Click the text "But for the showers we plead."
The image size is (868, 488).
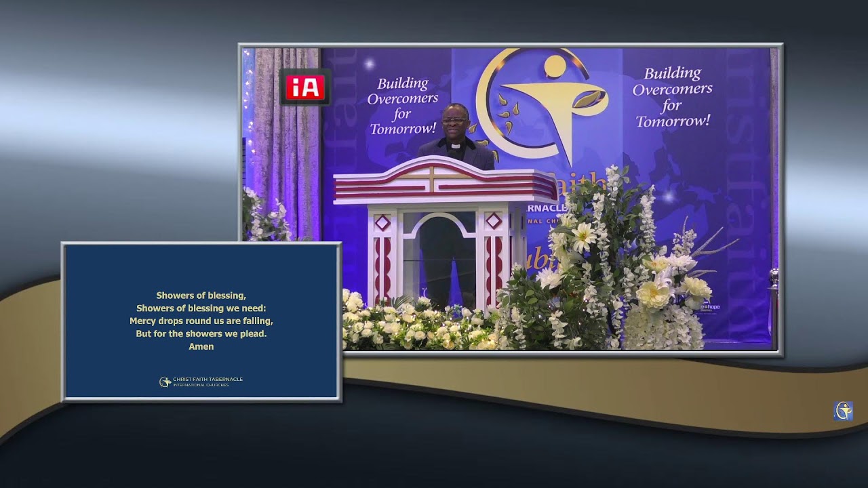point(201,333)
